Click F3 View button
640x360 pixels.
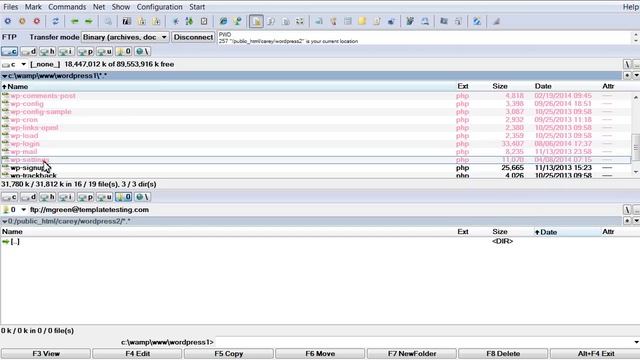46,353
